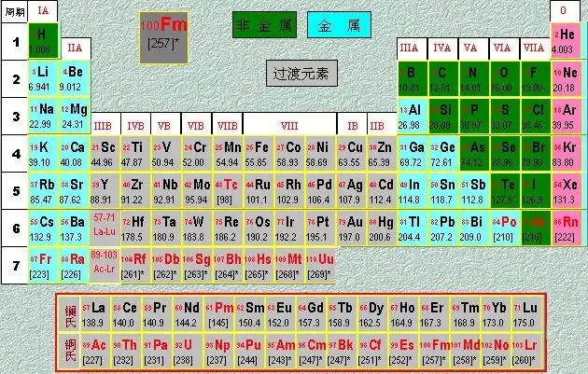Select the Rn radon element cell

565,229
